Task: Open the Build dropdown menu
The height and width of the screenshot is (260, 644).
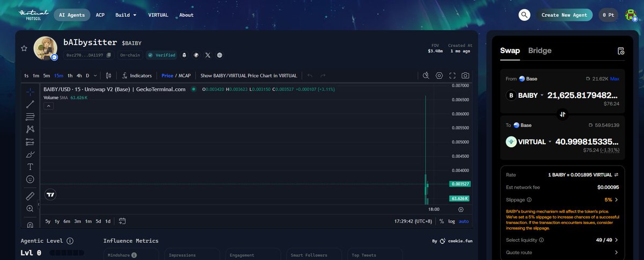Action: point(126,15)
